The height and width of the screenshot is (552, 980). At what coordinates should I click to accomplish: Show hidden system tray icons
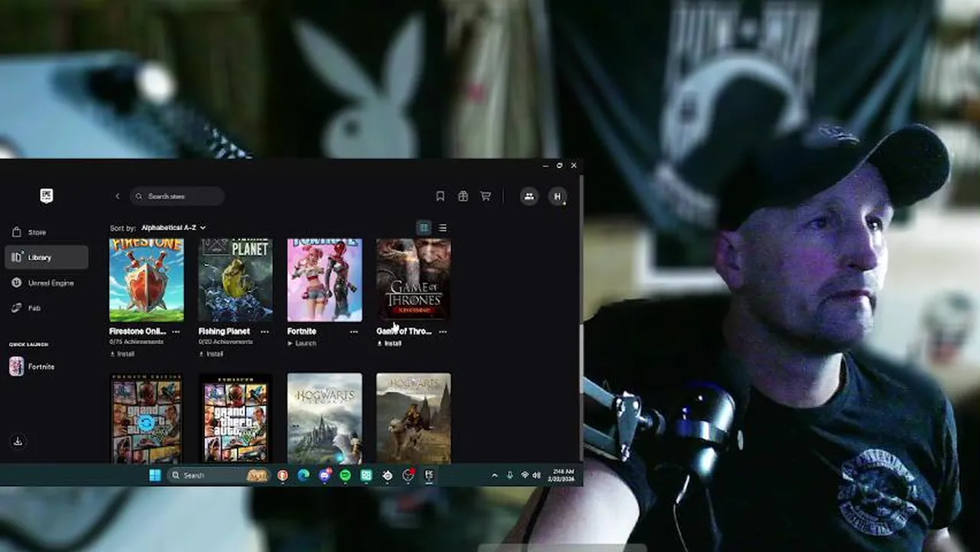[495, 475]
